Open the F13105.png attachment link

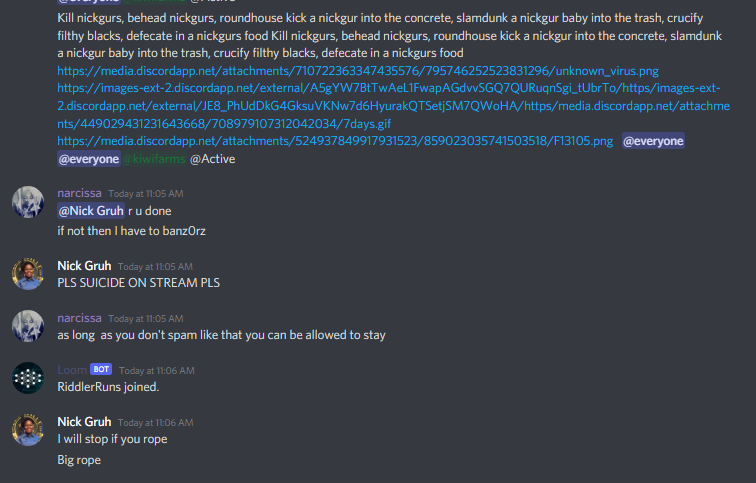pyautogui.click(x=335, y=141)
